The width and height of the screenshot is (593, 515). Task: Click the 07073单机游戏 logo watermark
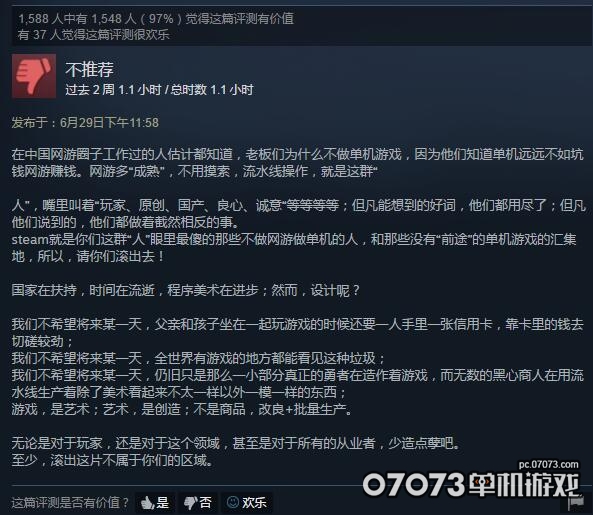pyautogui.click(x=471, y=484)
